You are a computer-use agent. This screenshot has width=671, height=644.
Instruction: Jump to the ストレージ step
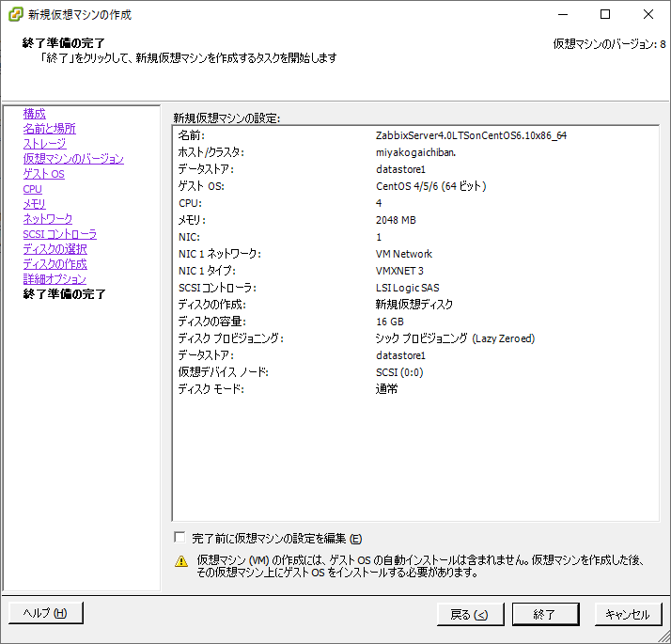[x=44, y=144]
